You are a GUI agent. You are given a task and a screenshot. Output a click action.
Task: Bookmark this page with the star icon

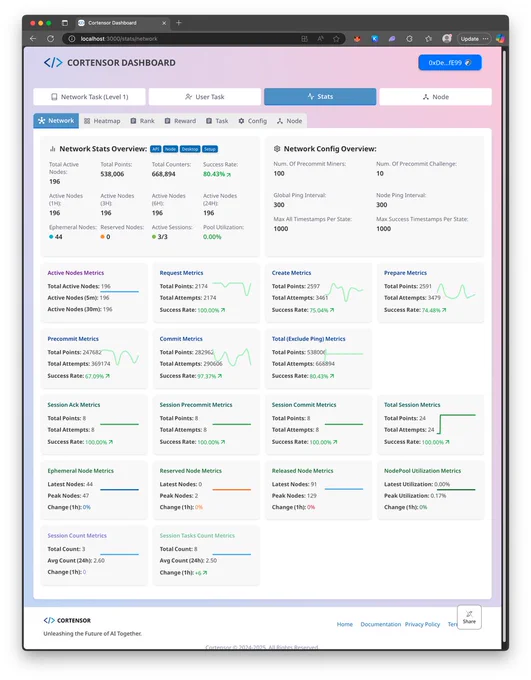(x=336, y=39)
